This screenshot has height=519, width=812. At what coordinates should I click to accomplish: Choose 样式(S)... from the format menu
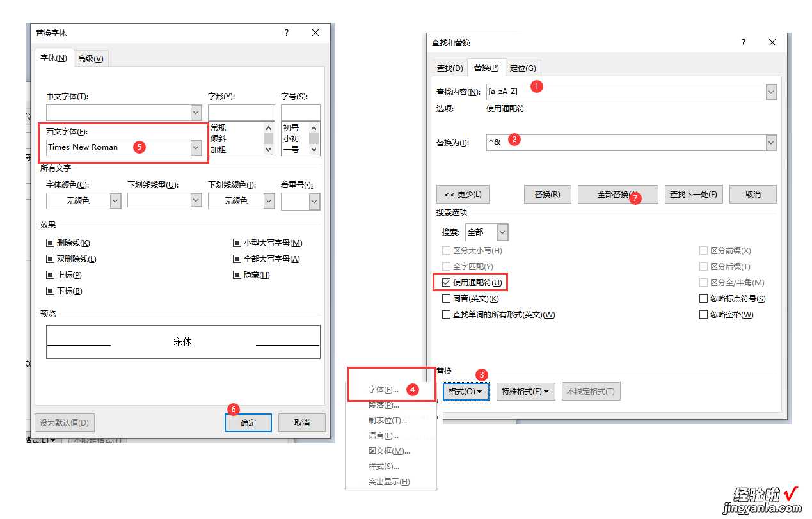point(384,467)
